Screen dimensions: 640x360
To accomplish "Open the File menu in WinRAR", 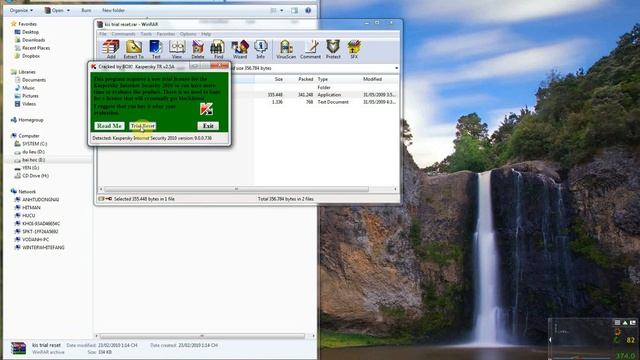I will coord(102,34).
